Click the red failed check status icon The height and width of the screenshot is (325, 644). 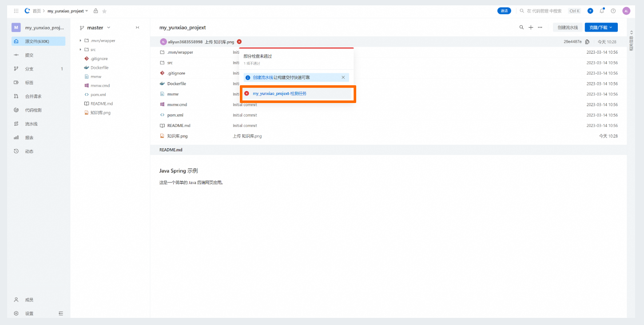coord(239,42)
